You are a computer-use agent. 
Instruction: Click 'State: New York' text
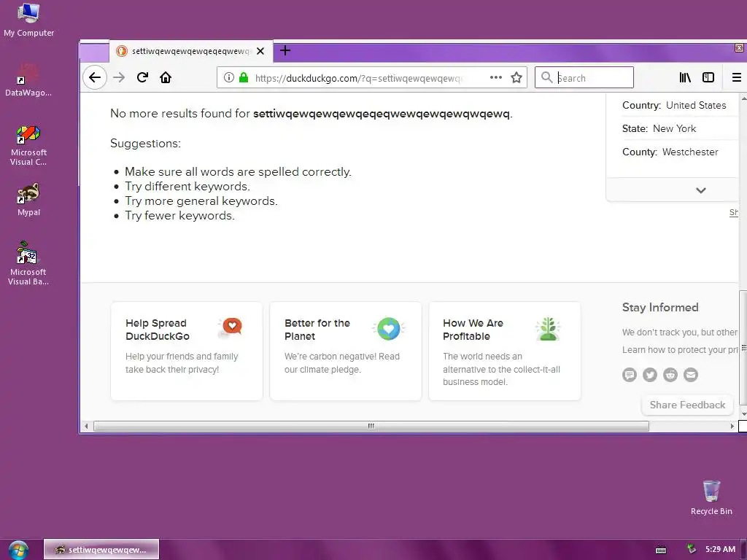tap(659, 128)
